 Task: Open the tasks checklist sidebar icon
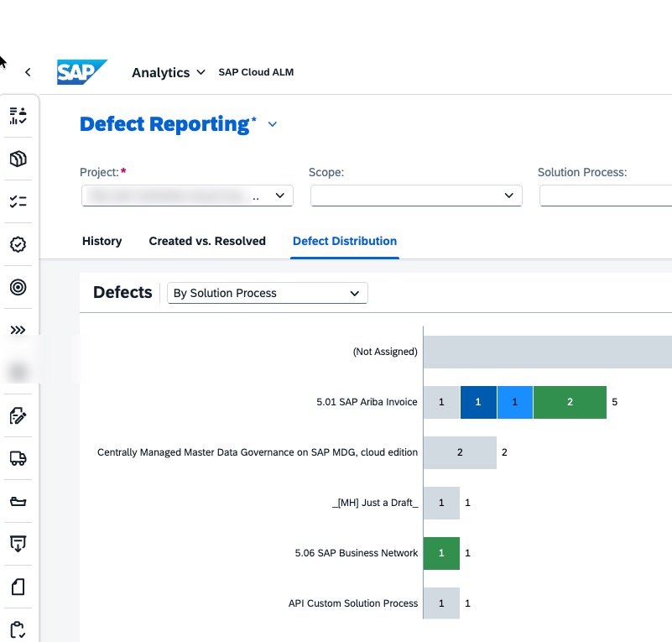click(x=18, y=201)
